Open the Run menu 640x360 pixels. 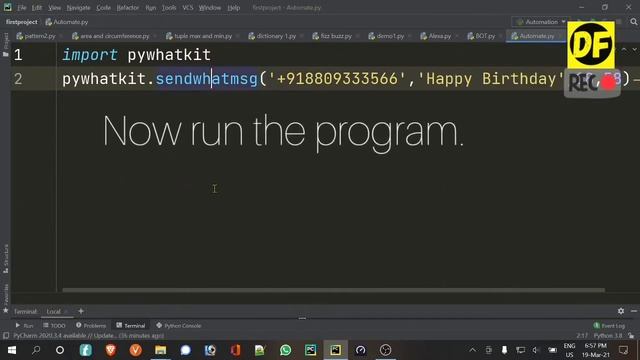tap(151, 7)
